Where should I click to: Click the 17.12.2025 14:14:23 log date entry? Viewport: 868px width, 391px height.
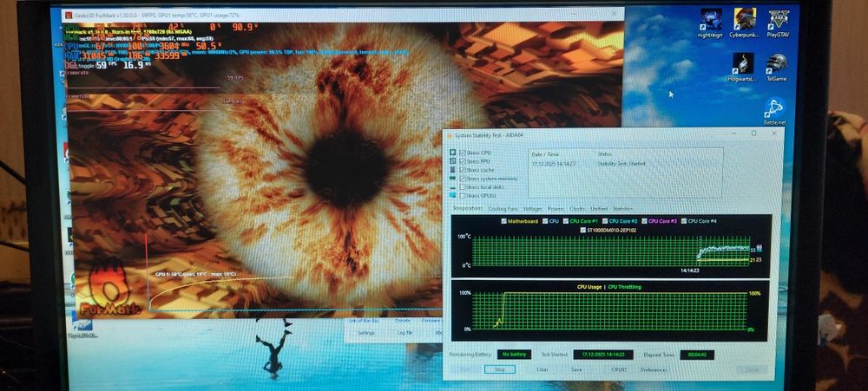(x=554, y=164)
